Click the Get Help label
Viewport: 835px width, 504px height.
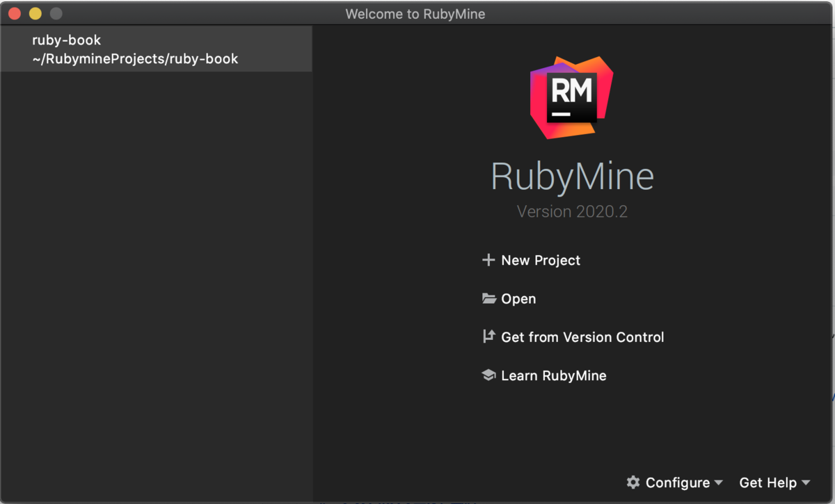pyautogui.click(x=768, y=482)
